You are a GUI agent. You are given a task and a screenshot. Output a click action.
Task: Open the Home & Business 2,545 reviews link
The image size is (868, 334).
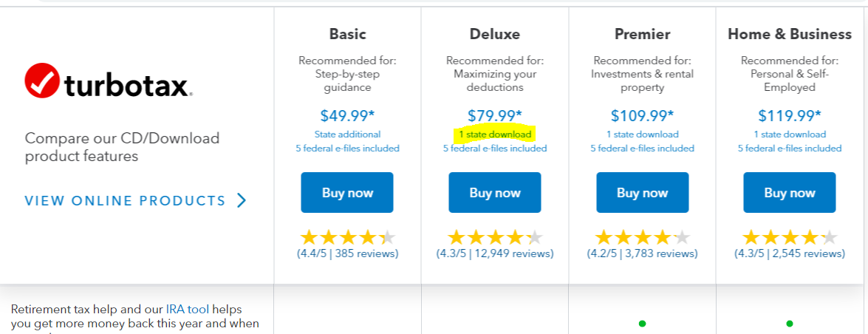790,253
